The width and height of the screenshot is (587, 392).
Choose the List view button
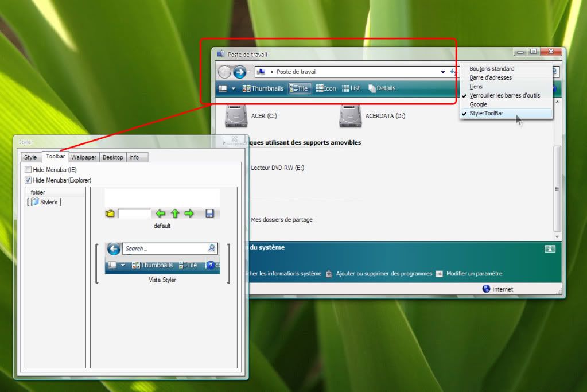[351, 88]
